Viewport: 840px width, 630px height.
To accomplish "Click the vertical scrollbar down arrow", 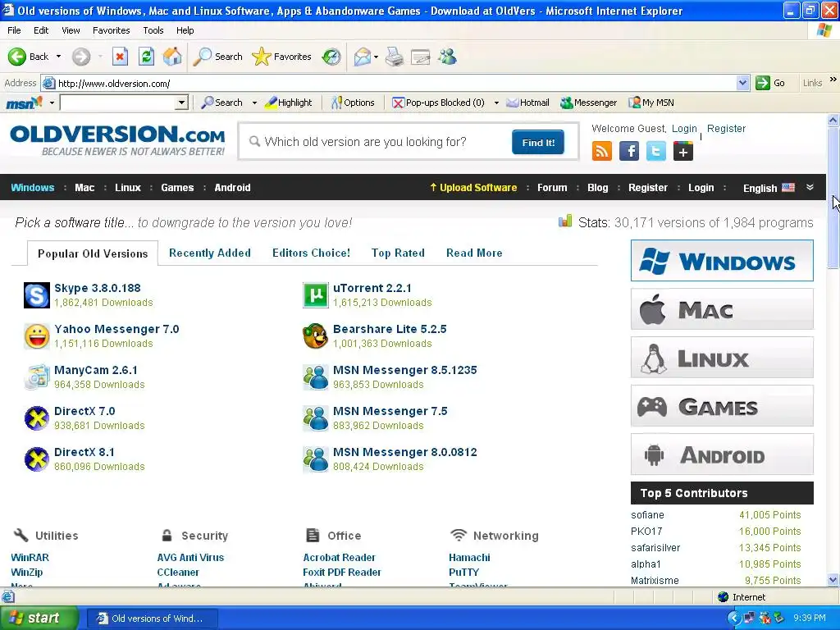I will (x=833, y=580).
